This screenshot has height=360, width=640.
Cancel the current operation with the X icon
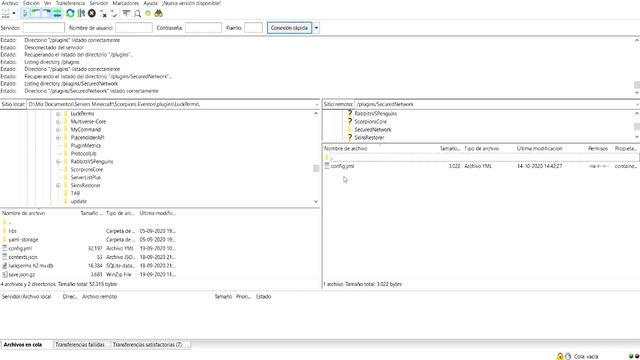(x=92, y=13)
